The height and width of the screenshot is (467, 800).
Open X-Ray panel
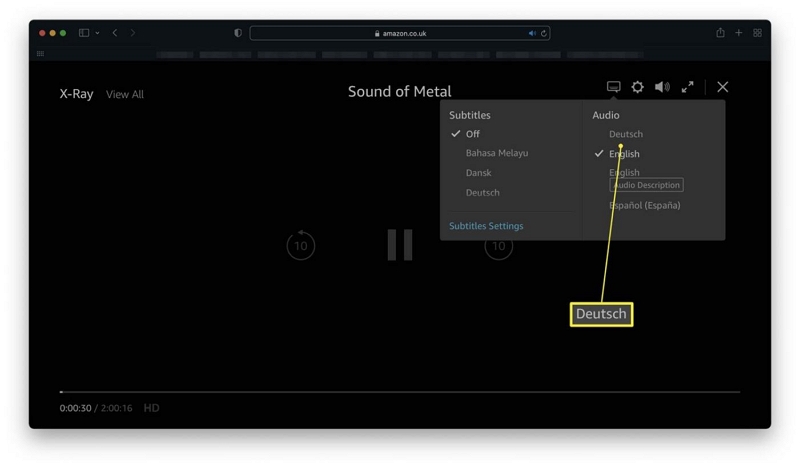click(77, 94)
